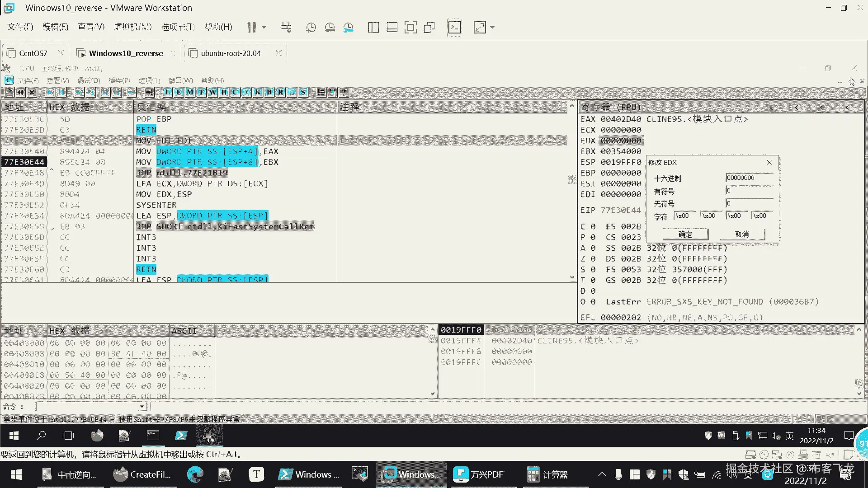Switch to the ubuntu-root-20.04 tab

(231, 53)
